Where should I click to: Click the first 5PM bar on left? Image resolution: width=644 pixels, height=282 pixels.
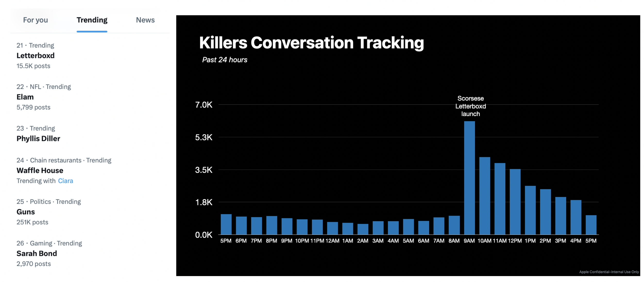click(226, 224)
